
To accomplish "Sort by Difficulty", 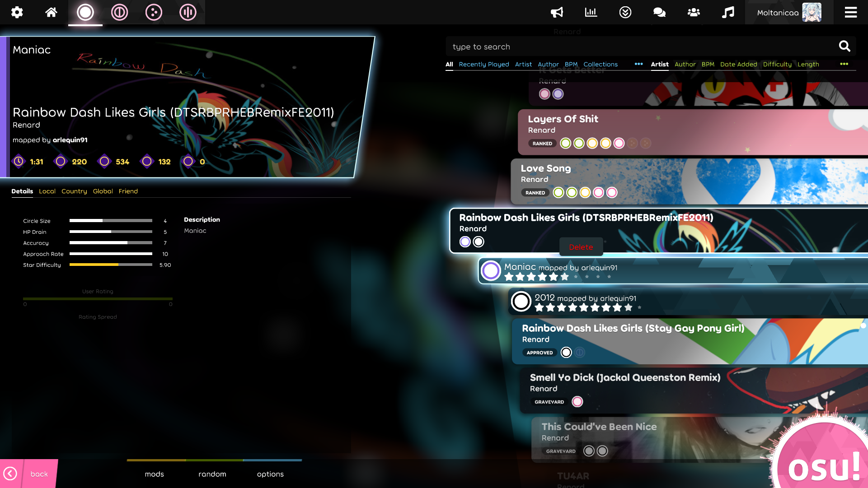I will [777, 65].
